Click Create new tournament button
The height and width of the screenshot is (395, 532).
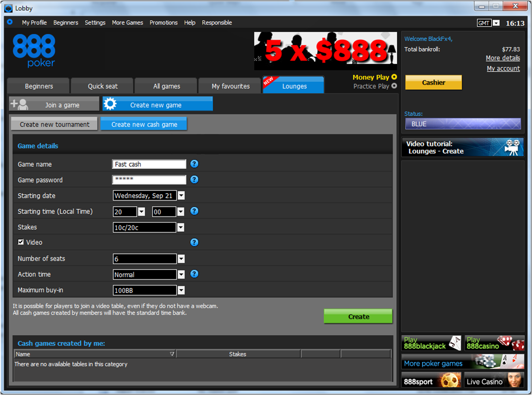[x=54, y=125]
